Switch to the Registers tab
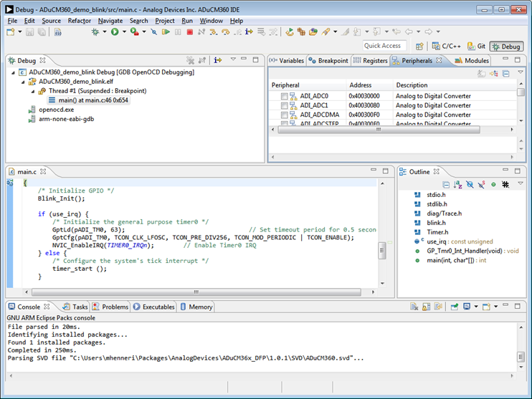 [371, 61]
